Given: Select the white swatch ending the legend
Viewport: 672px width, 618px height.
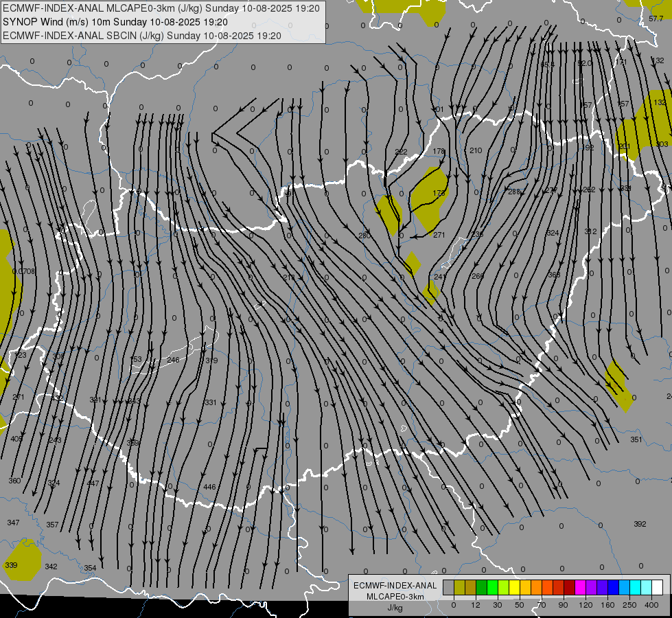Looking at the screenshot, I should pos(657,587).
